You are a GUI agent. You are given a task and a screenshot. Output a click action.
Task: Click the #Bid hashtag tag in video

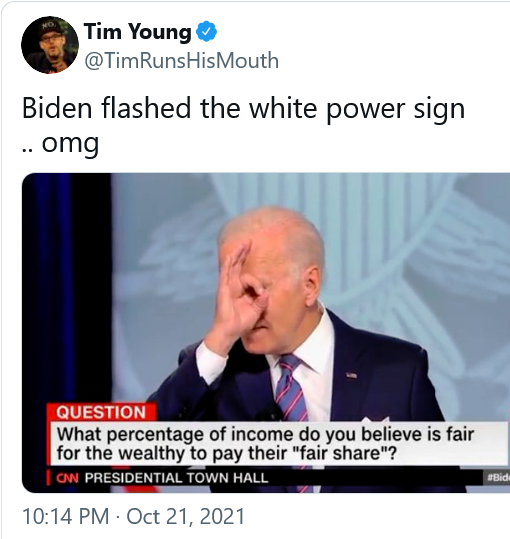pyautogui.click(x=497, y=477)
